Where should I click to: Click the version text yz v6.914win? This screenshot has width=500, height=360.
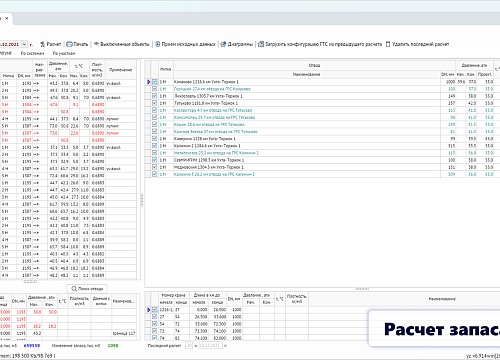pos(483,356)
